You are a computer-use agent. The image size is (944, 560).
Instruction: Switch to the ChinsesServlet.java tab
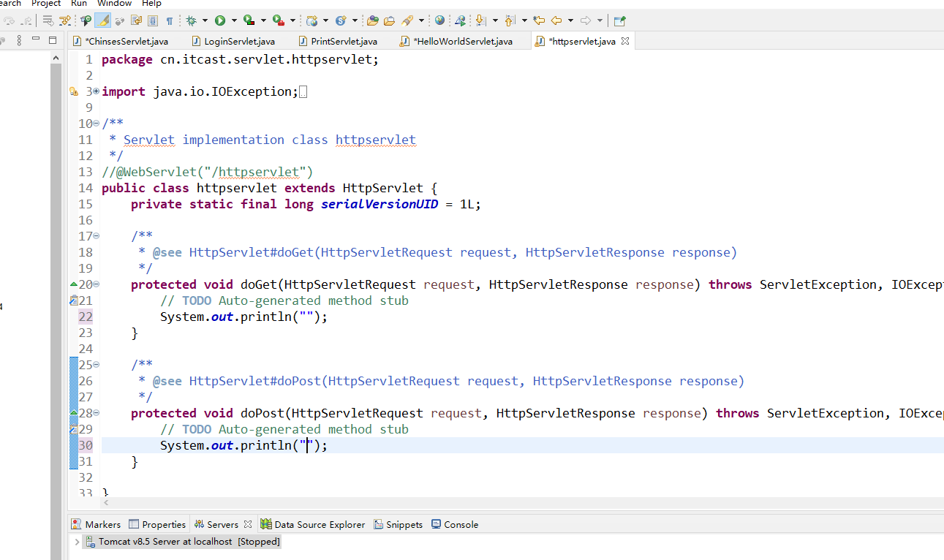point(121,42)
